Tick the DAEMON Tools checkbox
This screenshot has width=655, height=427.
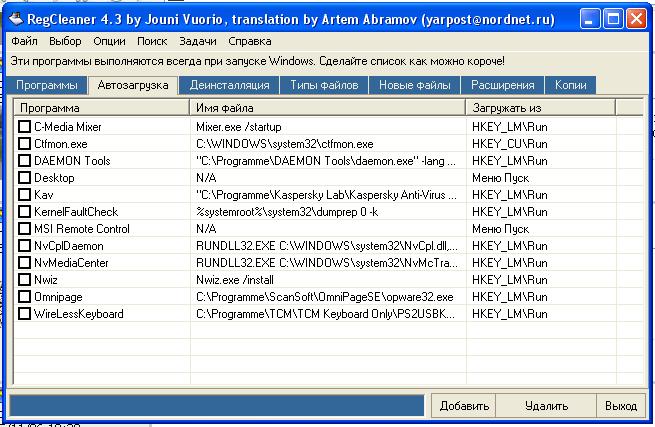tap(25, 160)
